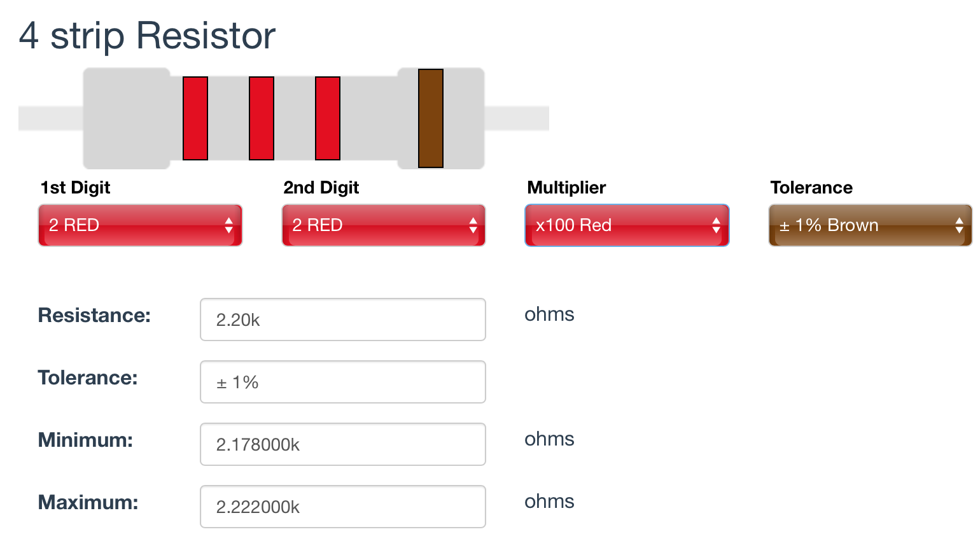Click the stepper arrows on Tolerance select
This screenshot has height=555, width=980.
(x=959, y=225)
